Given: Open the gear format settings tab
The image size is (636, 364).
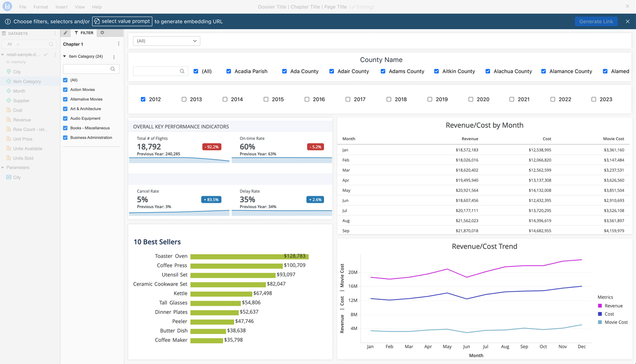Looking at the screenshot, I should [x=102, y=33].
